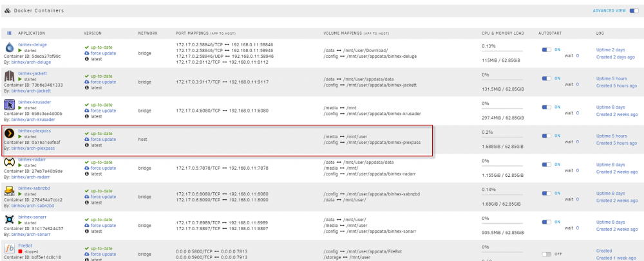Click Created 2 weeks ago for binhex-radarr
The height and width of the screenshot is (261, 644).
tap(617, 172)
